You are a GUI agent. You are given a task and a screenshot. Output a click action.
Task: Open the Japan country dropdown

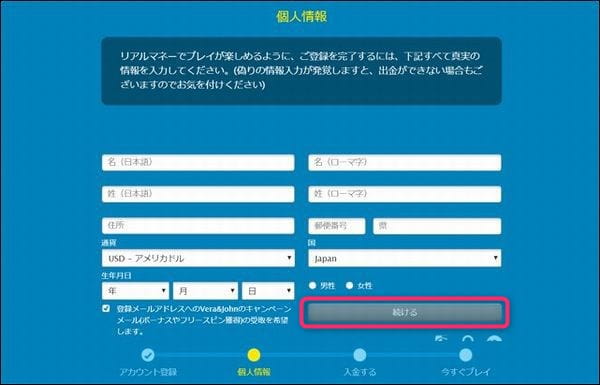[x=405, y=258]
